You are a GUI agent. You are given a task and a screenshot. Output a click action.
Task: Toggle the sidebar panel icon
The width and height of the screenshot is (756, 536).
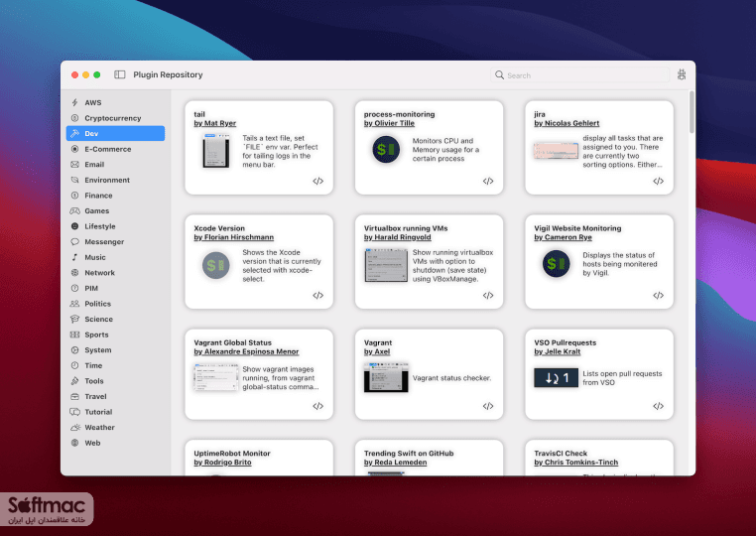[120, 74]
